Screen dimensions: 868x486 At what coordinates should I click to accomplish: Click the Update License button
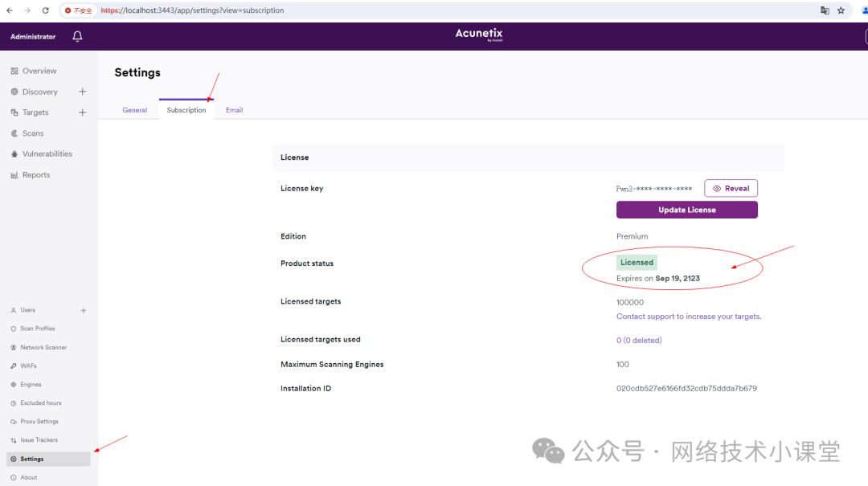pyautogui.click(x=687, y=210)
